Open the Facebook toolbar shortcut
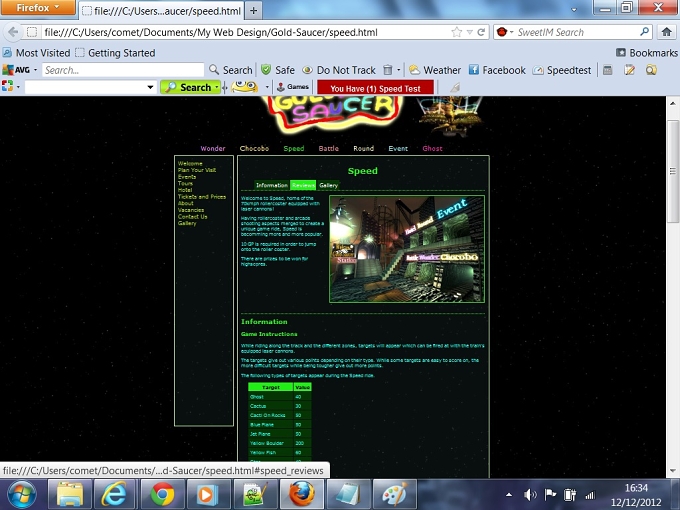The height and width of the screenshot is (510, 680). (x=497, y=70)
